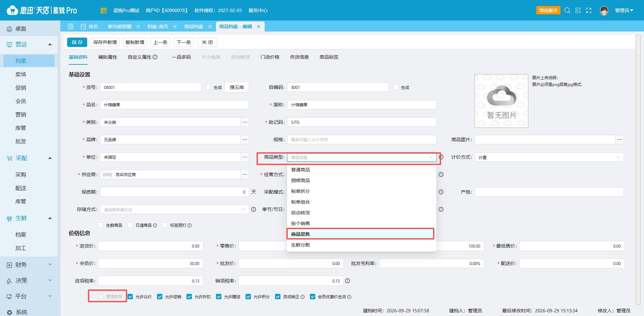
Task: Open the 计价方式 dropdown
Action: (549, 157)
